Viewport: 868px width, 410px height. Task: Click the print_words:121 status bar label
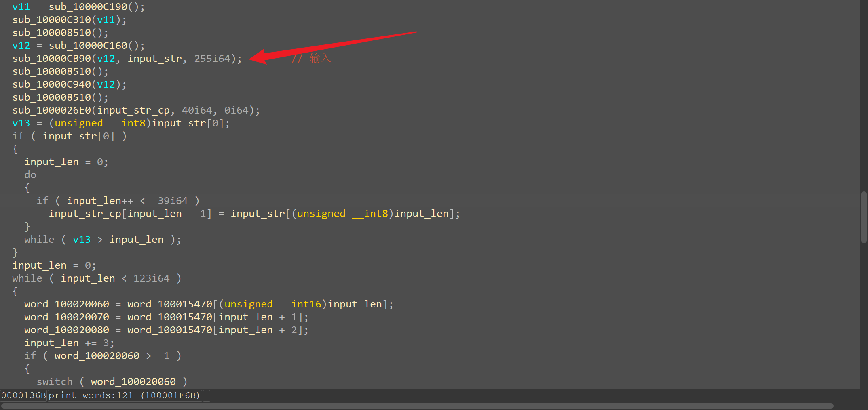pyautogui.click(x=91, y=395)
